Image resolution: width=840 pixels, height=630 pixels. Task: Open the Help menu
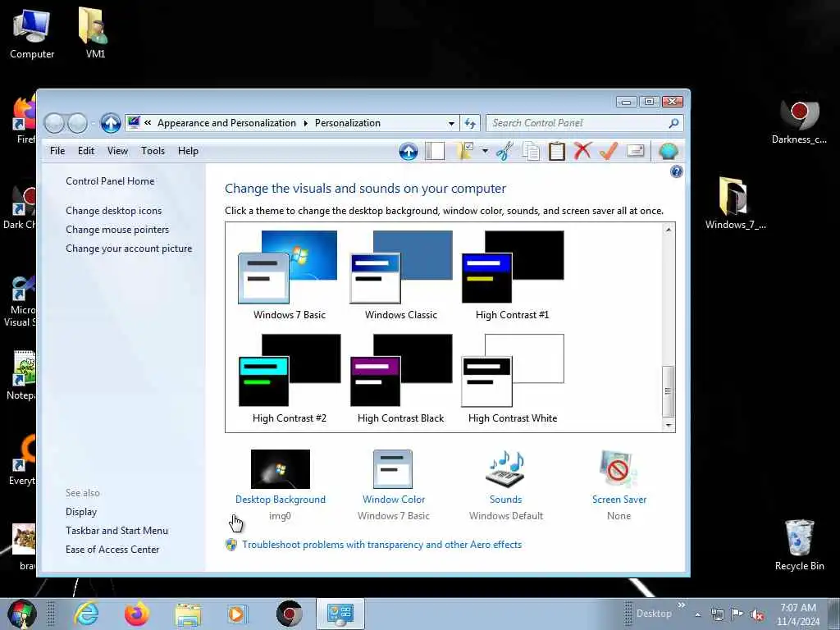(188, 151)
